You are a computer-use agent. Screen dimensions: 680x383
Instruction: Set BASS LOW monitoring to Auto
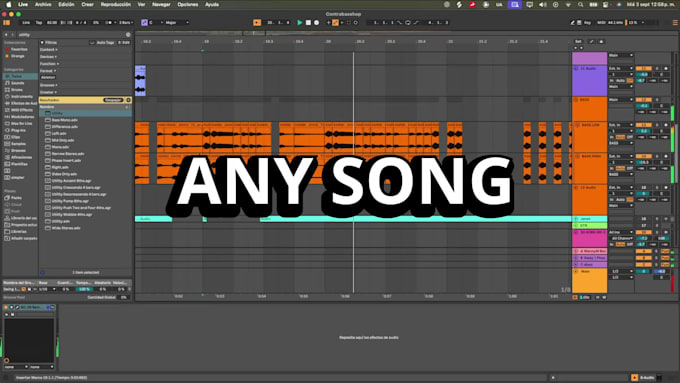[x=621, y=137]
